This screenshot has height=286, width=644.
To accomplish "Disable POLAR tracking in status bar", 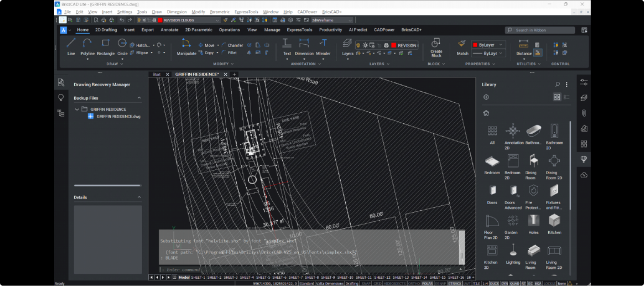I will pyautogui.click(x=427, y=284).
